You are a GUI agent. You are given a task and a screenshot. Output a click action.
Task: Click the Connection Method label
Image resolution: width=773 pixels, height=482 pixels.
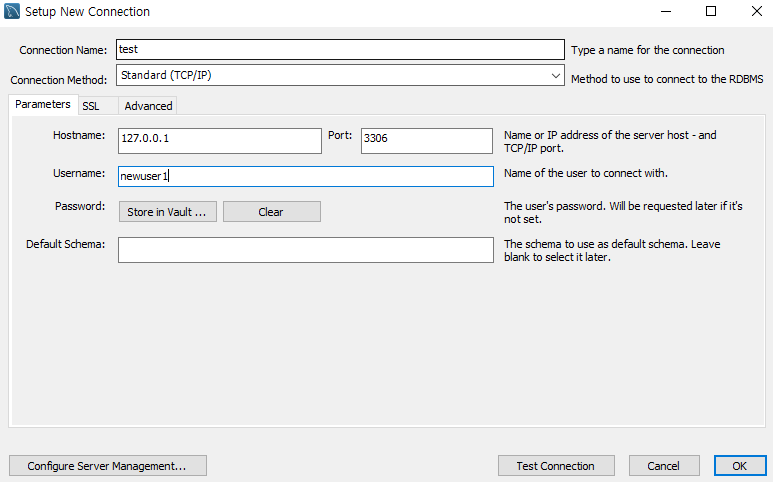coord(59,80)
